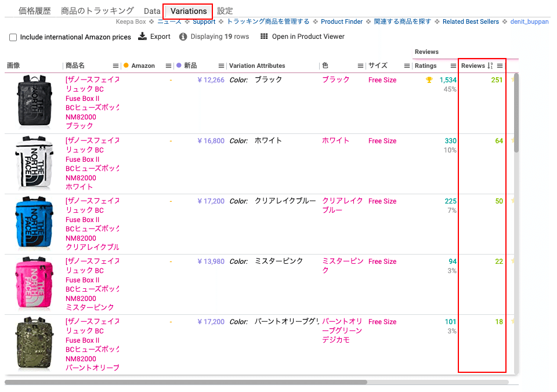
Task: Click the sort icon in the Reviews header
Action: click(x=490, y=66)
